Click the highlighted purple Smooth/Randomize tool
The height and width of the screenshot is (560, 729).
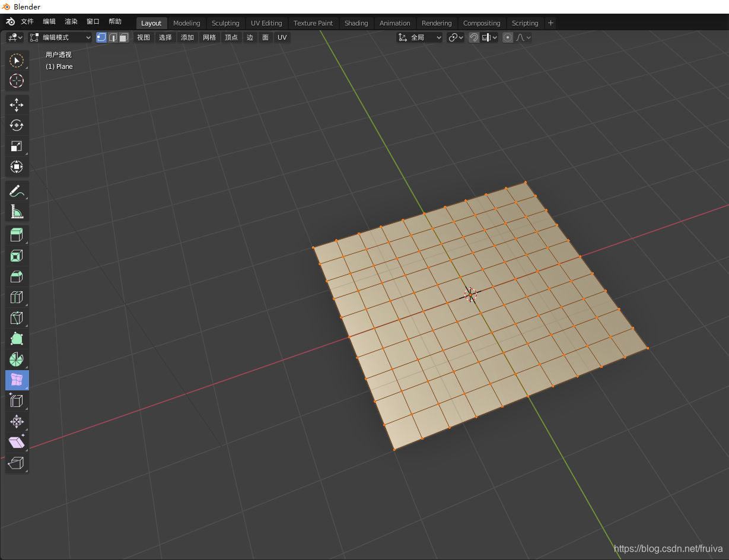(x=17, y=380)
